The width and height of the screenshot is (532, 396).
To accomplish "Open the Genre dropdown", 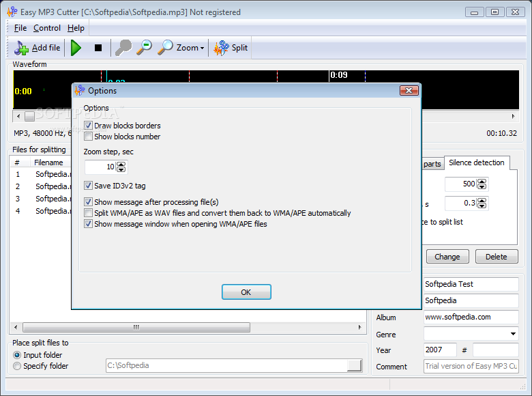I will click(x=513, y=334).
